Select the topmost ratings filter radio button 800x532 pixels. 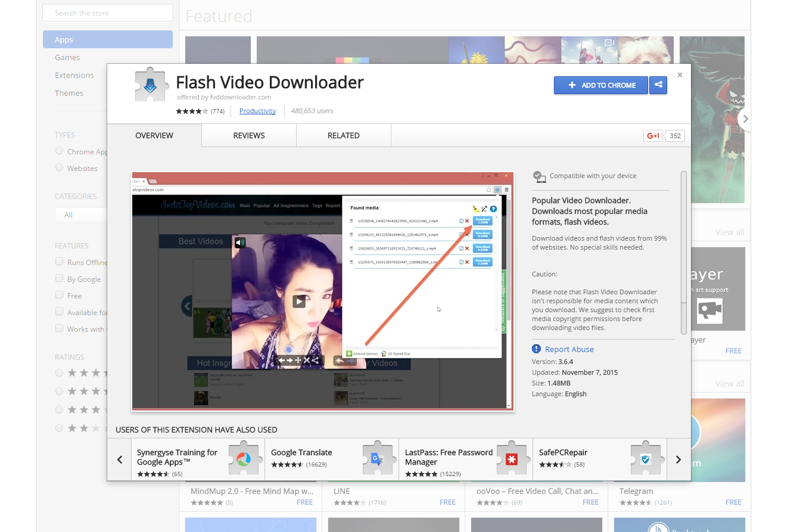pos(59,372)
